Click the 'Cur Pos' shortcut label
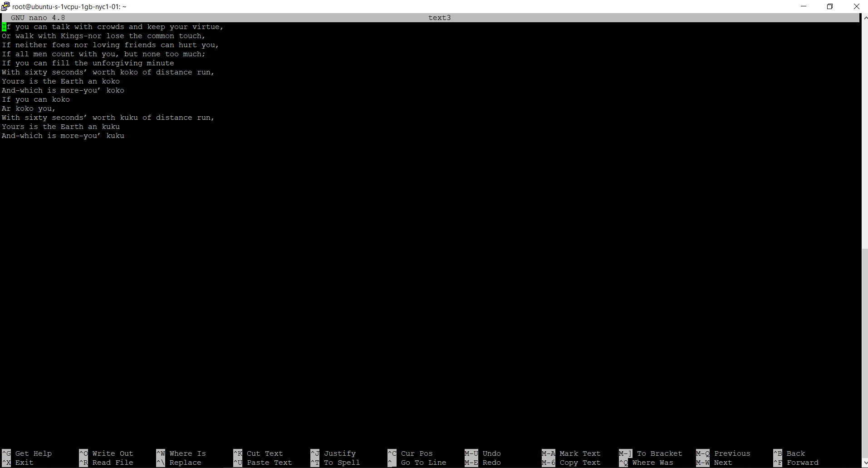Viewport: 868px width, 468px height. tap(417, 453)
